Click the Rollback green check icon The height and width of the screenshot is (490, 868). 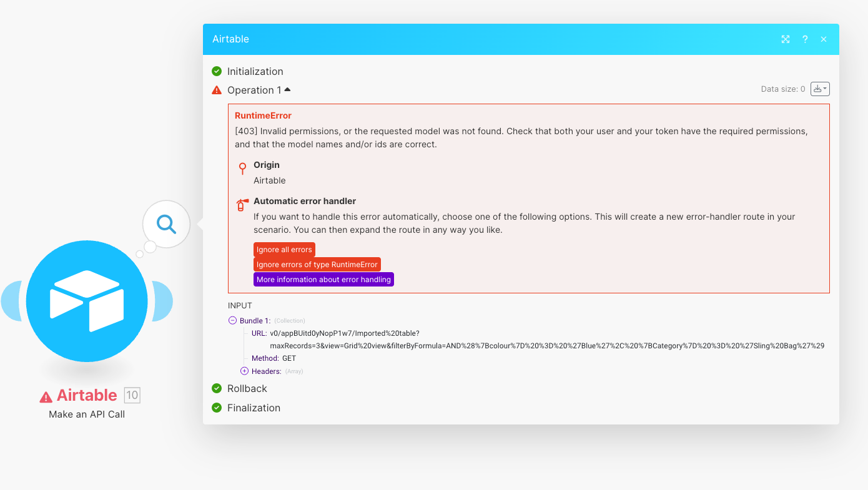point(217,388)
